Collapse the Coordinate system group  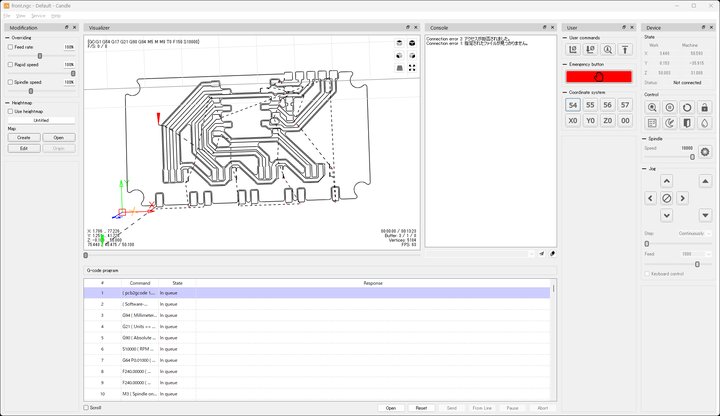click(565, 92)
